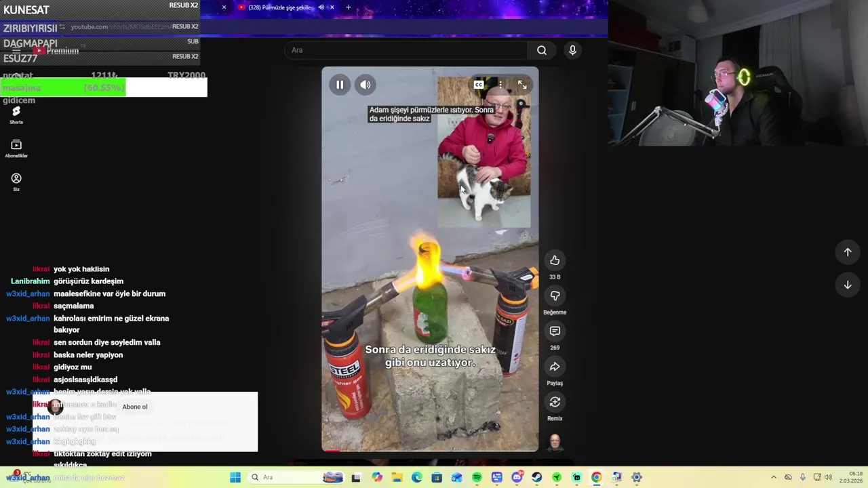Open Settings gear in the taskbar
The image size is (868, 488).
point(636,477)
